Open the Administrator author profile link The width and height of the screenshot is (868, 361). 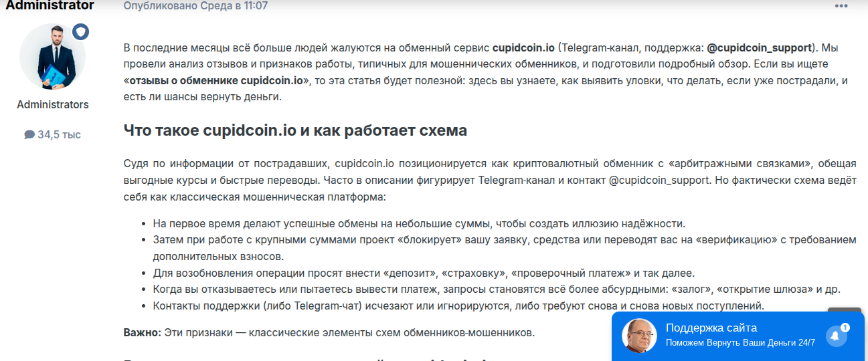[x=50, y=5]
